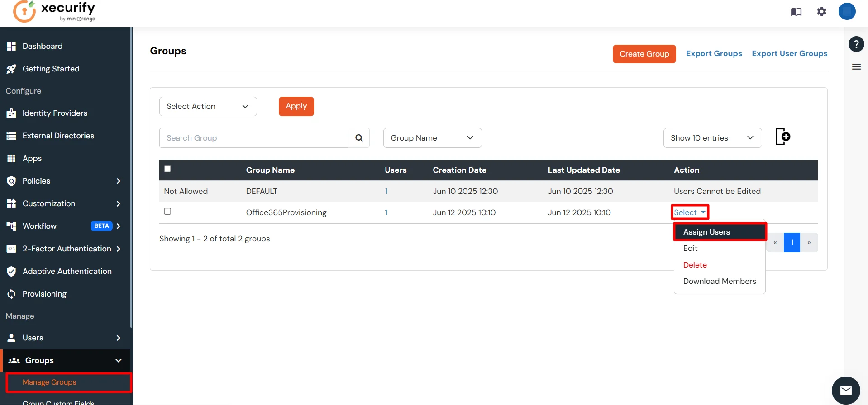
Task: Click the Groups people icon
Action: [x=14, y=360]
